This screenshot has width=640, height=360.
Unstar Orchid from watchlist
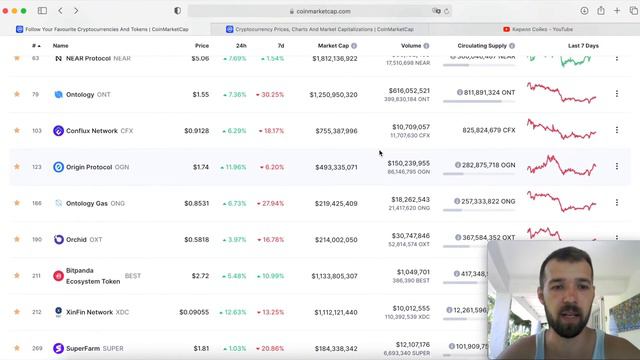[17, 239]
